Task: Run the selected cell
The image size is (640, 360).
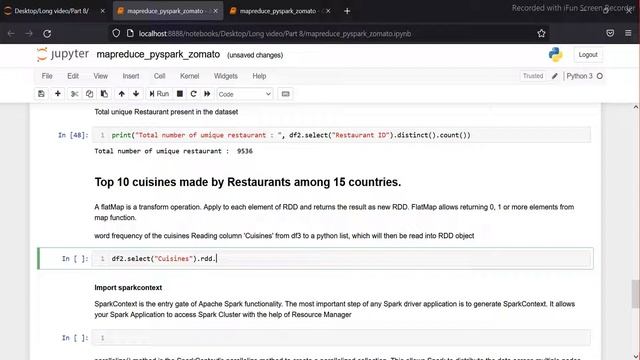Action: [x=159, y=94]
